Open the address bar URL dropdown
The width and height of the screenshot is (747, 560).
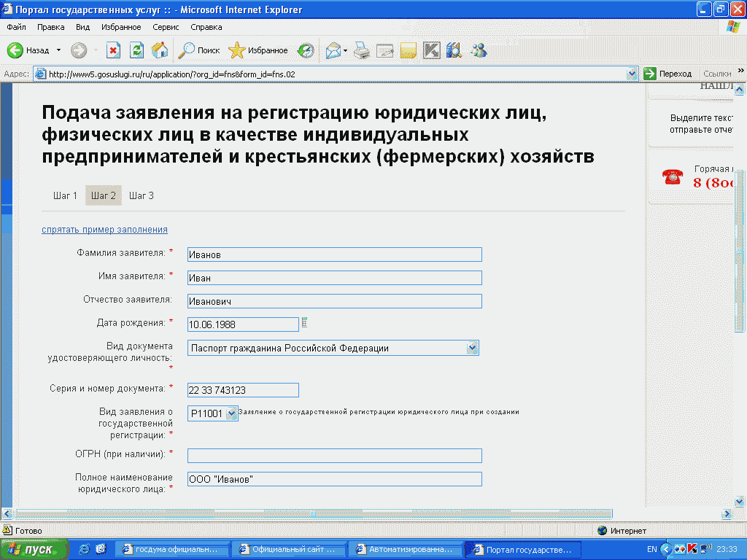coord(632,74)
